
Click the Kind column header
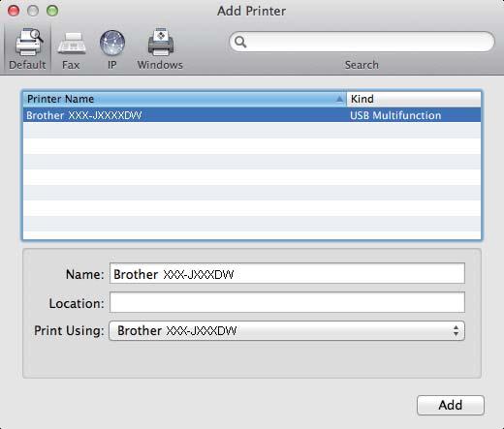click(x=414, y=99)
